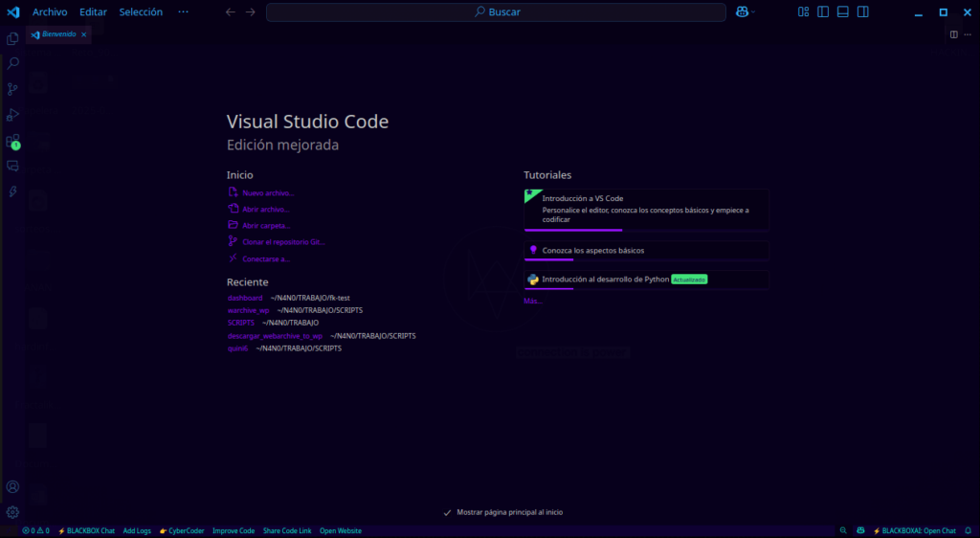The height and width of the screenshot is (538, 980).
Task: Click BLACKBOX Chat in status bar
Action: pyautogui.click(x=86, y=530)
